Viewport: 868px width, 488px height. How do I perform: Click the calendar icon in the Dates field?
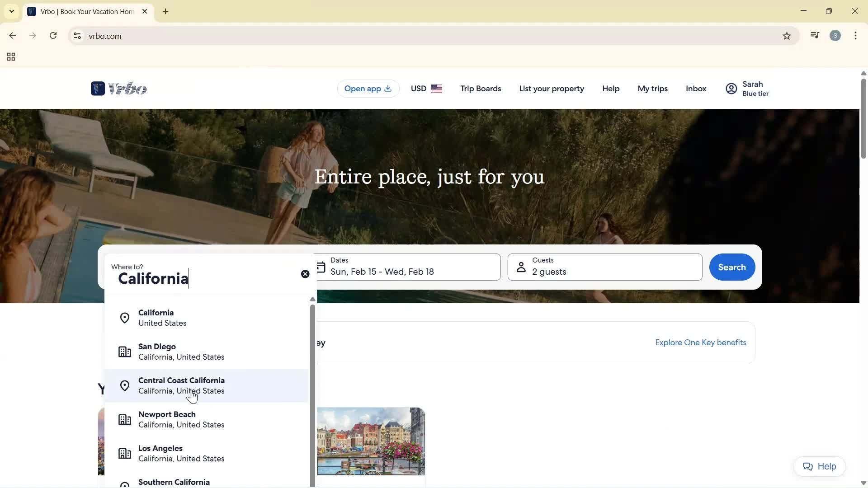tap(321, 267)
